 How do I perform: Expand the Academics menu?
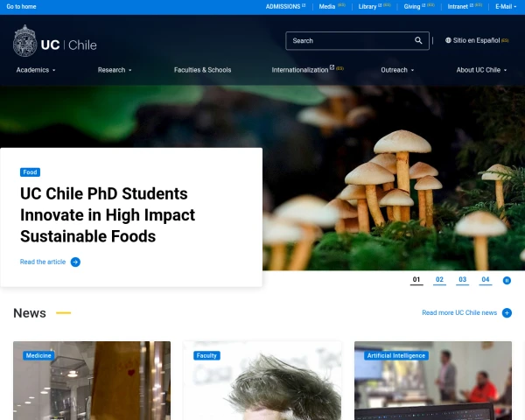coord(36,70)
